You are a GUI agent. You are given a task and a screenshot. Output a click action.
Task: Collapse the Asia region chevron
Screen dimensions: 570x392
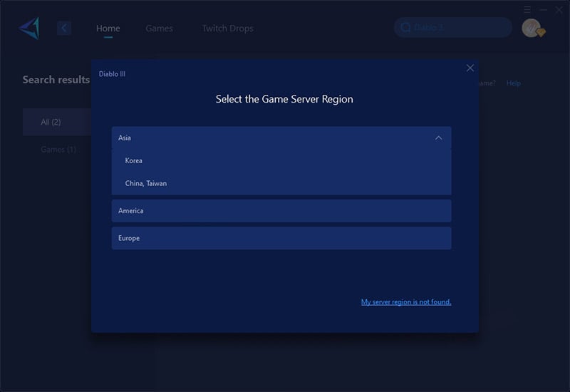tap(439, 138)
